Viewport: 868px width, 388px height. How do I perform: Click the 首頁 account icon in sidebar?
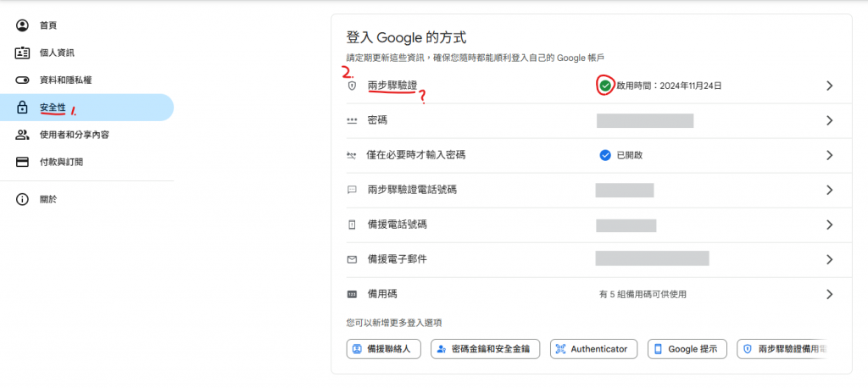tap(22, 25)
